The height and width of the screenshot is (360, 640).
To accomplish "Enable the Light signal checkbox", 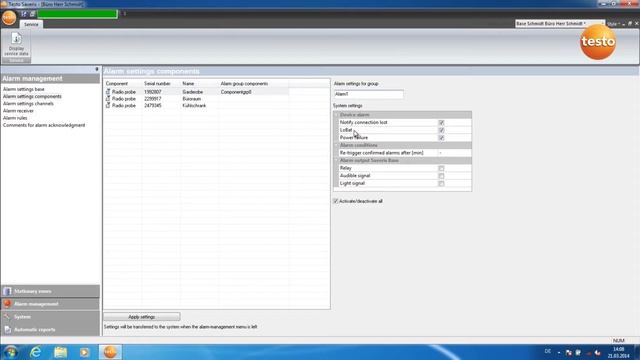I will pyautogui.click(x=441, y=184).
